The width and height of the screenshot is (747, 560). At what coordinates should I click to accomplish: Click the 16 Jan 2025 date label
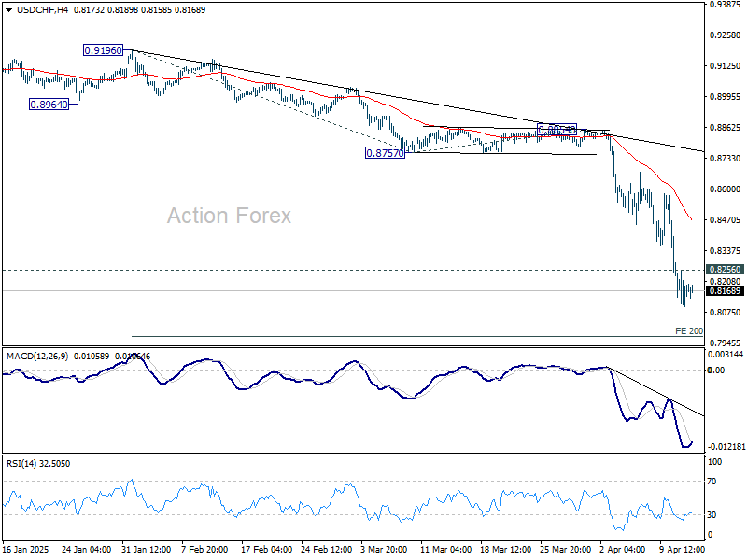click(26, 550)
